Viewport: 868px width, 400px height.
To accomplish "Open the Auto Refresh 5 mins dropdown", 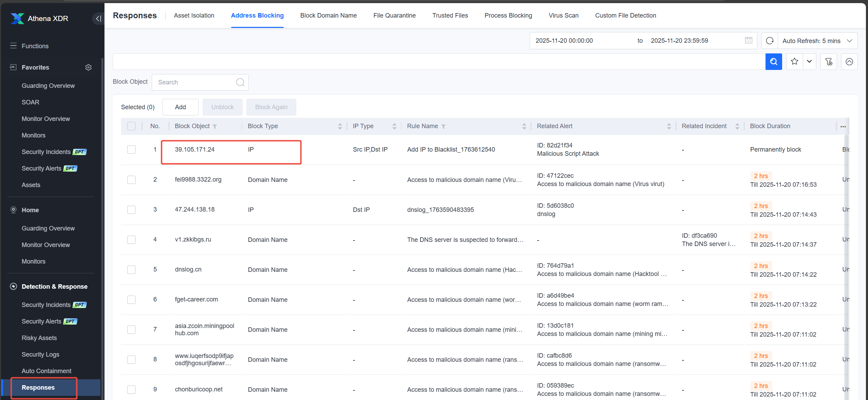I will 817,41.
